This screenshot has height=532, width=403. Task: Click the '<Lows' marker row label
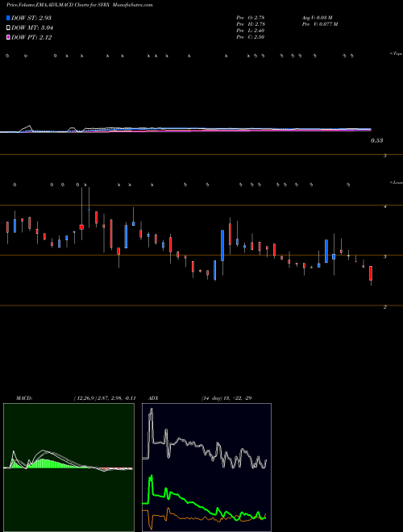(397, 182)
